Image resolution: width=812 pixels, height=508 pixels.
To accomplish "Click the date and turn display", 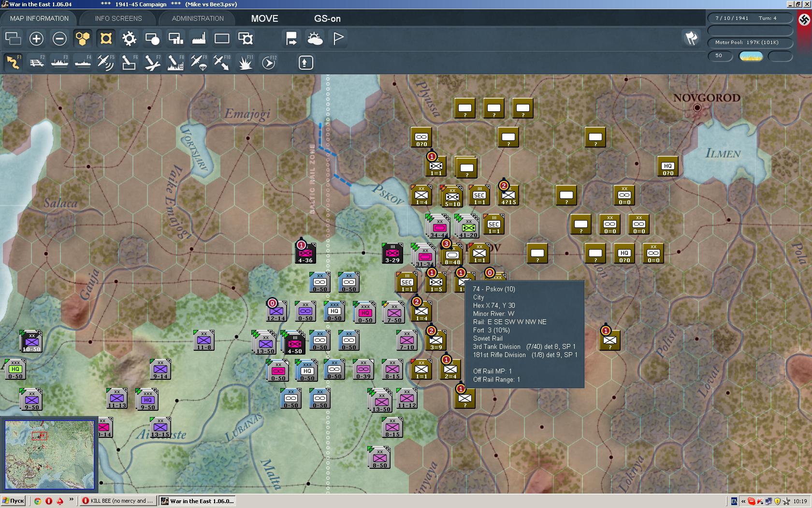I will [750, 18].
